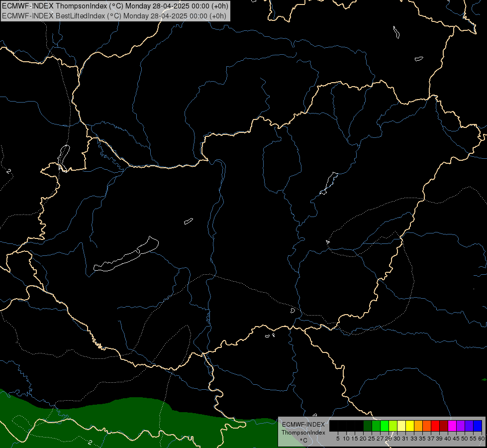Click the legend tick value 10
The height and width of the screenshot is (448, 487).
(346, 439)
